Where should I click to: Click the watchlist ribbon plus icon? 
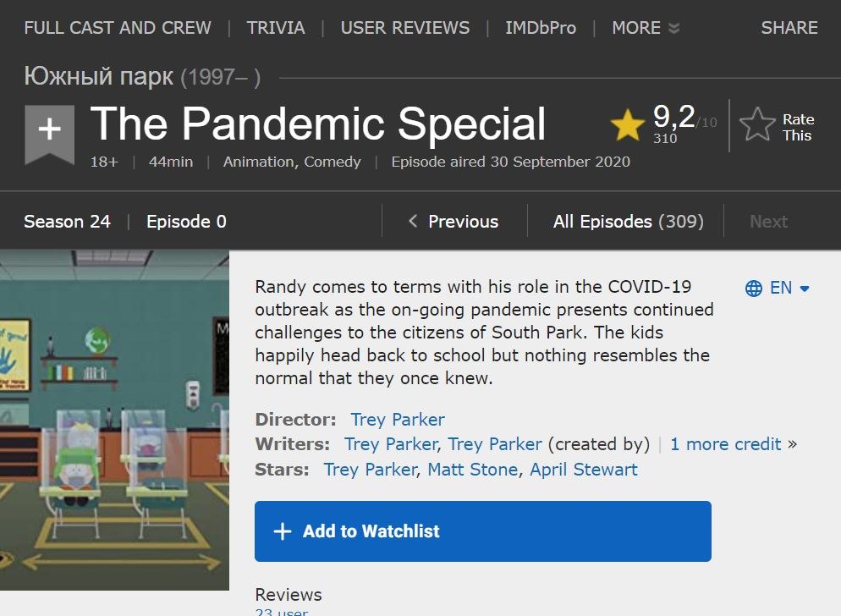[x=50, y=129]
